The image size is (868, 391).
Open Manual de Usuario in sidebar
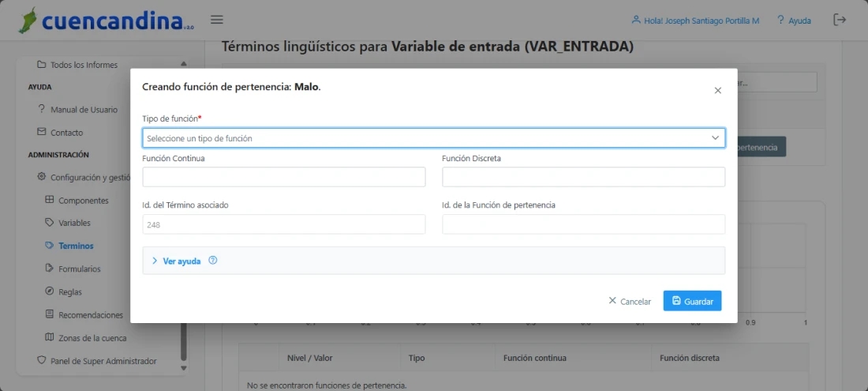click(83, 110)
